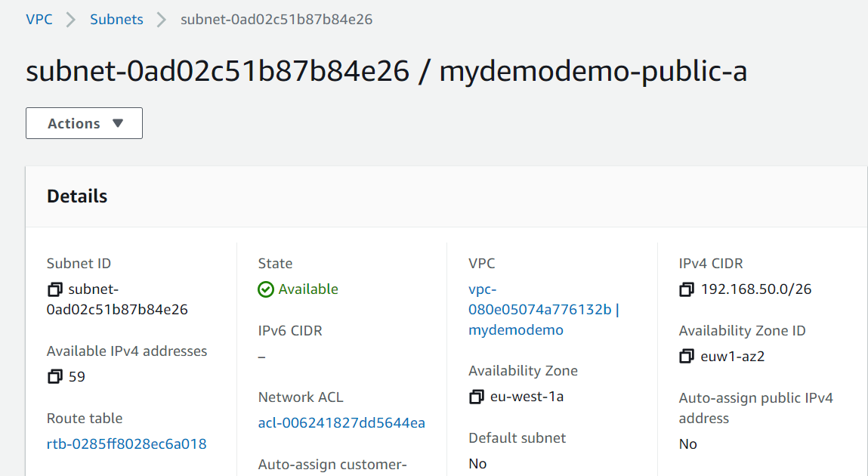
Task: Click the euw1-az2 zone ID text
Action: point(733,356)
